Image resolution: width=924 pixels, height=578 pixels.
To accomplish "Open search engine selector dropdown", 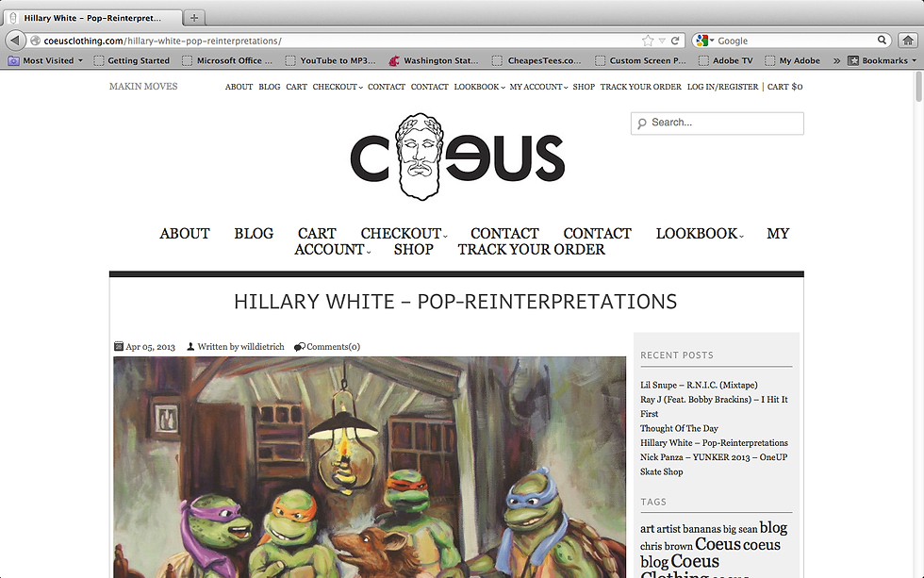I will tap(705, 41).
